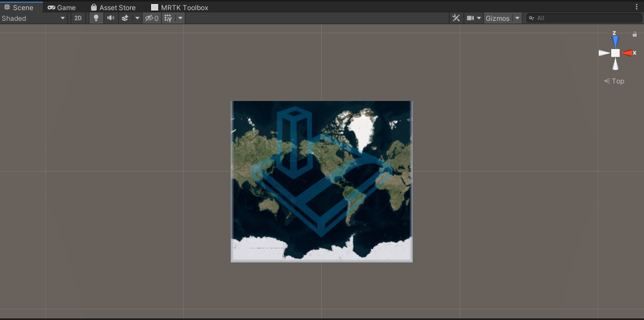Click the Top projection label
Image resolution: width=644 pixels, height=320 pixels.
(x=614, y=81)
